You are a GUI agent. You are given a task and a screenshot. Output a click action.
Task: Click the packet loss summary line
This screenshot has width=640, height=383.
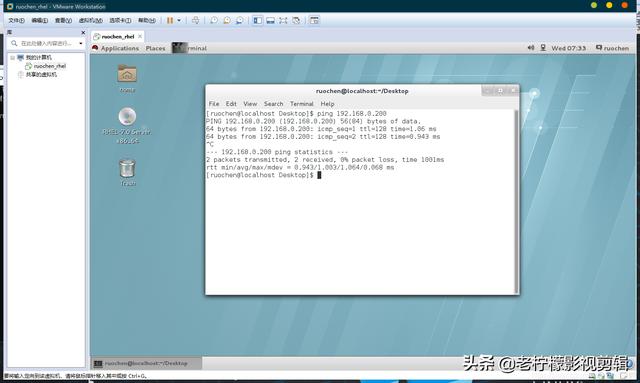click(325, 160)
